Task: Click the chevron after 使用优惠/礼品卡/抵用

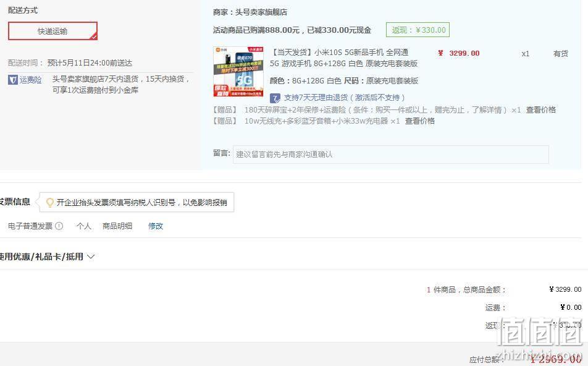Action: [91, 257]
